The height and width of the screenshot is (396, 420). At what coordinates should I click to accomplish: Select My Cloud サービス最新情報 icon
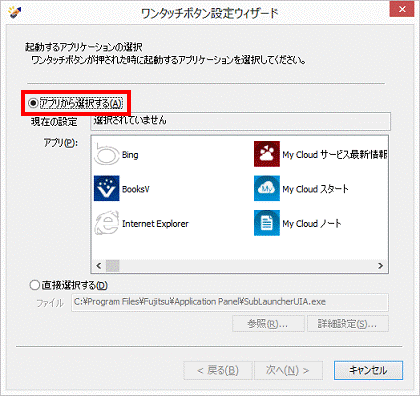point(267,154)
